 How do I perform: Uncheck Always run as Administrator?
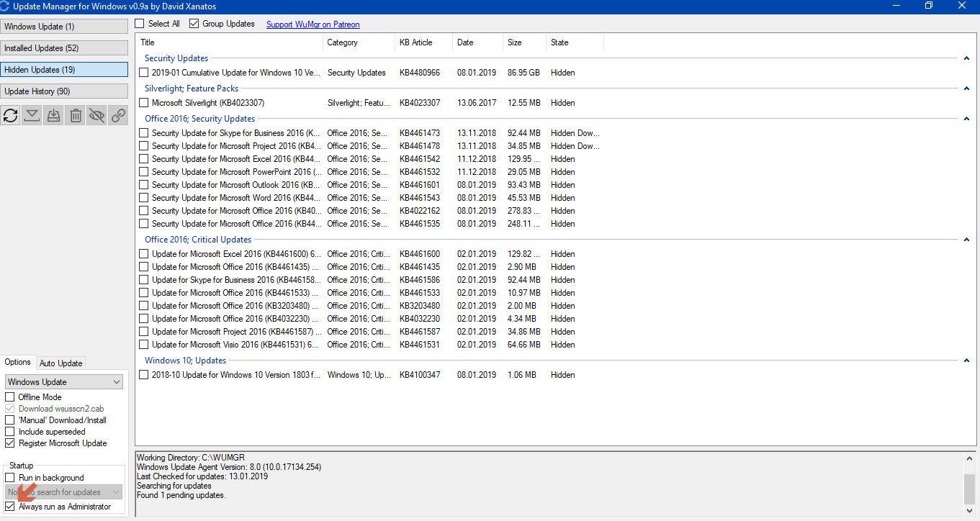tap(10, 507)
